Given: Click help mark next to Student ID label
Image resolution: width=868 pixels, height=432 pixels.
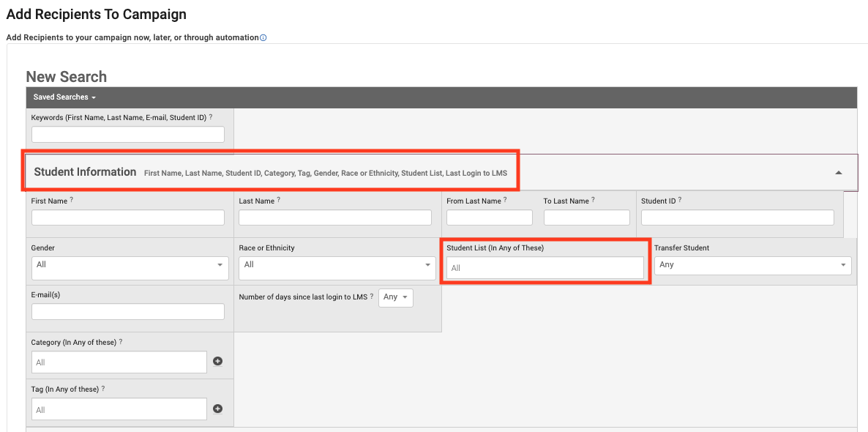Looking at the screenshot, I should click(681, 200).
